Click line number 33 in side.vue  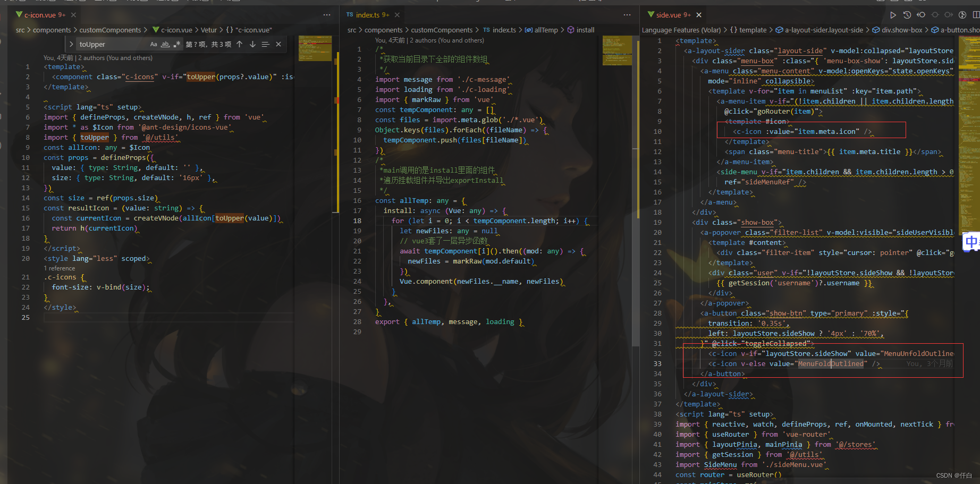(x=657, y=364)
